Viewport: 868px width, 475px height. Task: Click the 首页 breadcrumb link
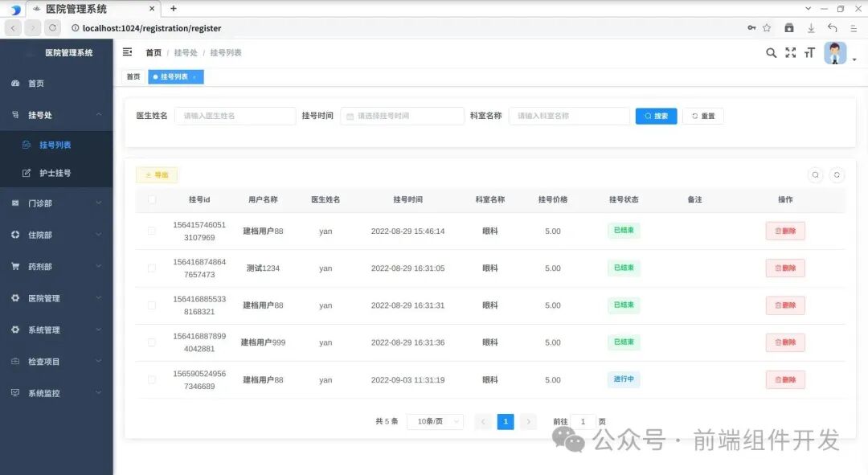coord(154,52)
